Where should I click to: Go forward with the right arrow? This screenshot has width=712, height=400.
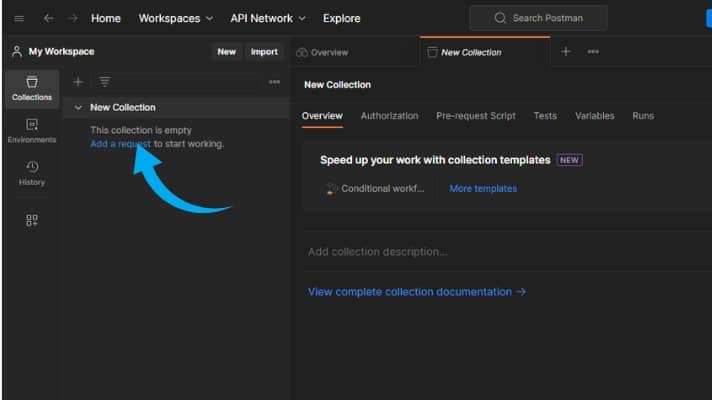coord(73,19)
